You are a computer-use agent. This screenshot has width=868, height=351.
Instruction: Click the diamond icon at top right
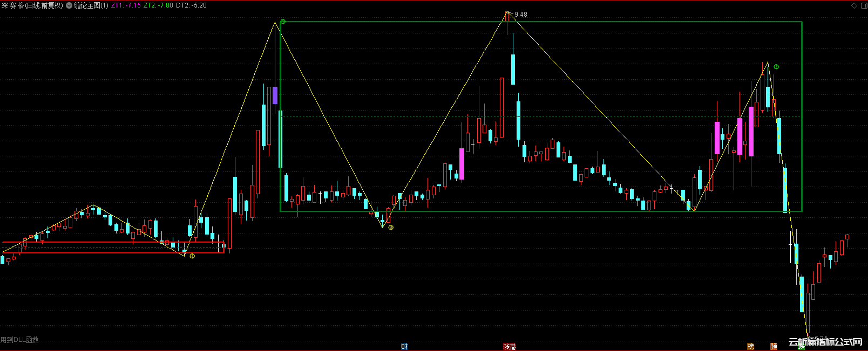[x=854, y=5]
